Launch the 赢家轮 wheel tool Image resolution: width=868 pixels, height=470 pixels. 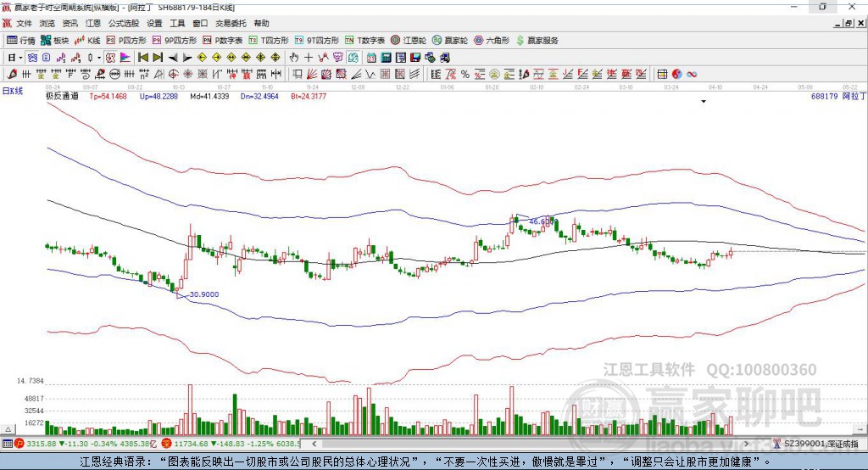(450, 41)
